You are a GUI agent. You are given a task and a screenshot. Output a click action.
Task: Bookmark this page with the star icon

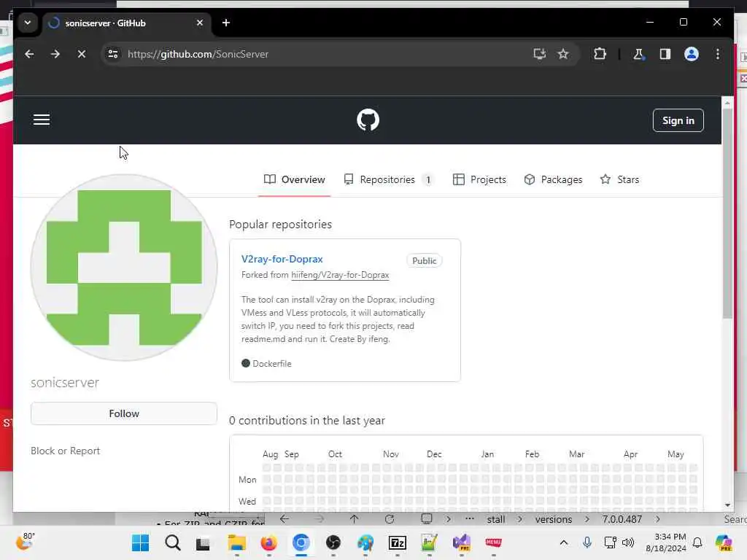pos(563,54)
